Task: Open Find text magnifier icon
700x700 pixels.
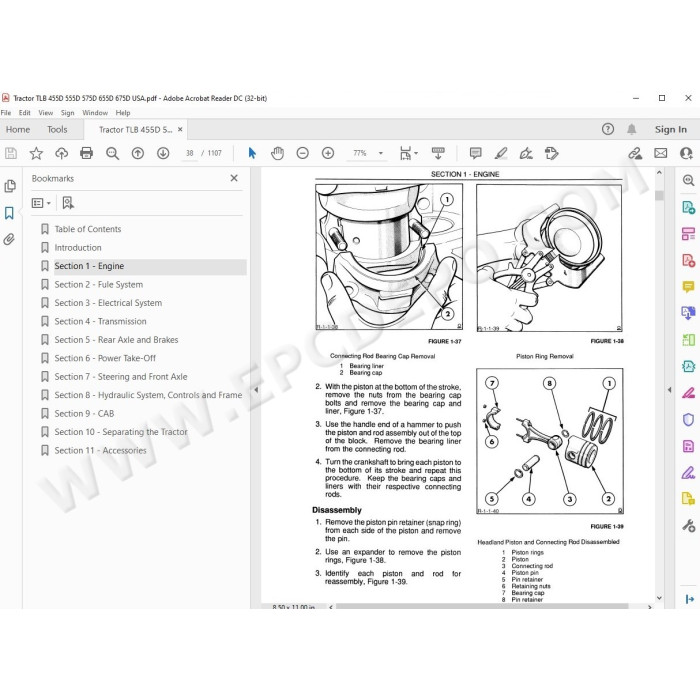Action: (x=112, y=154)
